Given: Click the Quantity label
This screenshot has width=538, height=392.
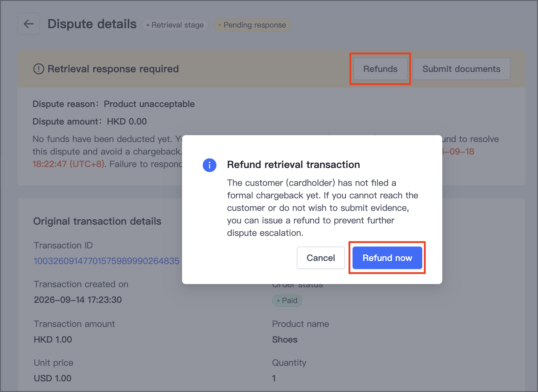Looking at the screenshot, I should pos(289,363).
